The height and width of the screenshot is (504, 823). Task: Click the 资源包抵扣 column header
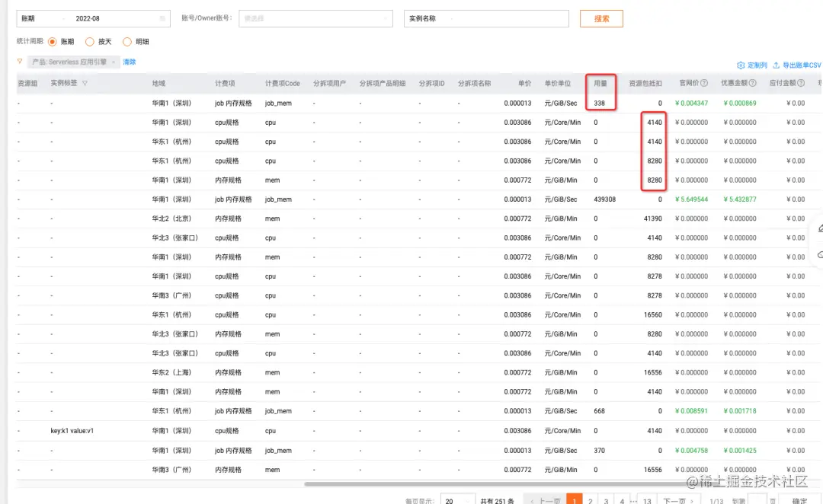(x=645, y=83)
